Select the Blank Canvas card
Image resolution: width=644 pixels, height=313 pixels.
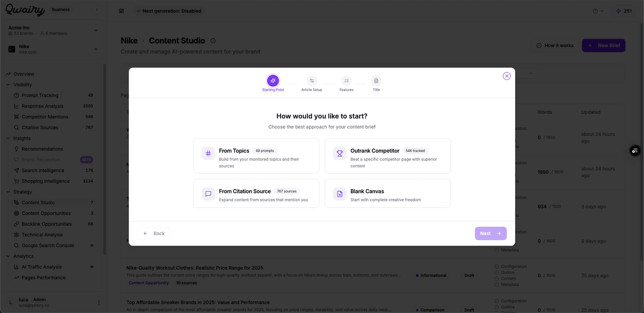coord(387,193)
